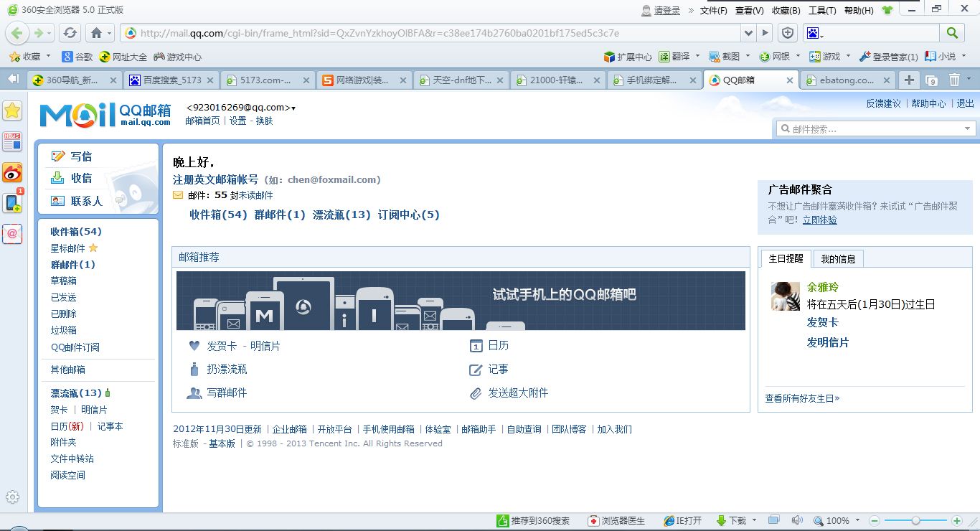Screen dimensions: 980x531
Task: Adjust the page zoom slider
Action: pos(915,520)
